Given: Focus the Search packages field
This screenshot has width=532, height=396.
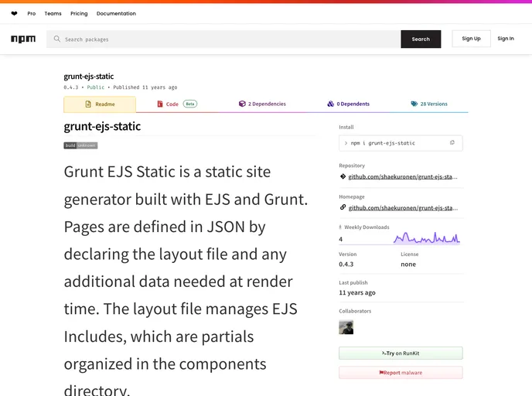Looking at the screenshot, I should pos(223,39).
